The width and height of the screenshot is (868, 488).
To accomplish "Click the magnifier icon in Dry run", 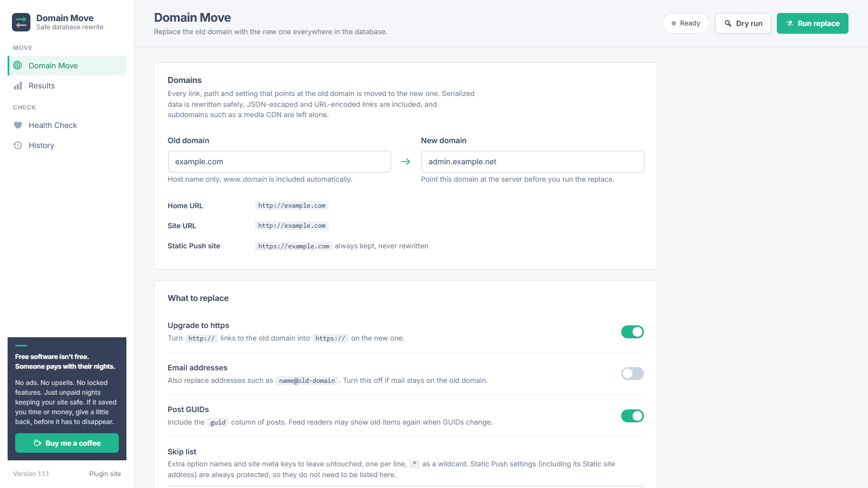I will (728, 23).
